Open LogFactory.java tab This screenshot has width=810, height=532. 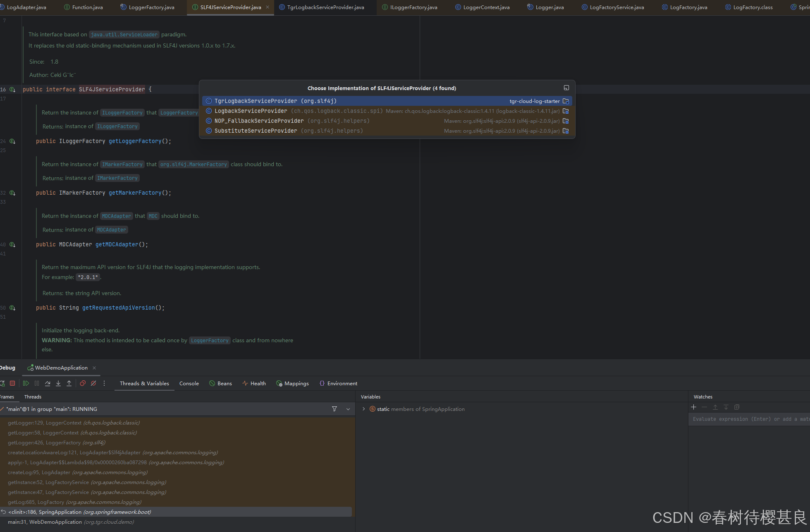pyautogui.click(x=684, y=7)
